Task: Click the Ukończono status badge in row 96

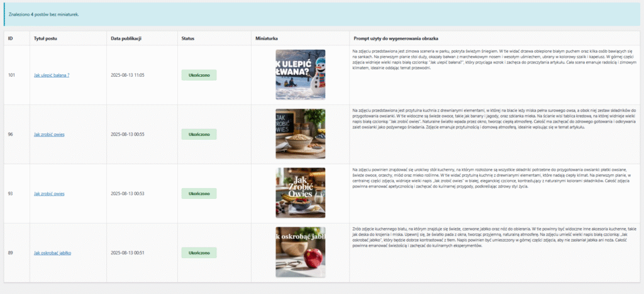Action: (199, 134)
